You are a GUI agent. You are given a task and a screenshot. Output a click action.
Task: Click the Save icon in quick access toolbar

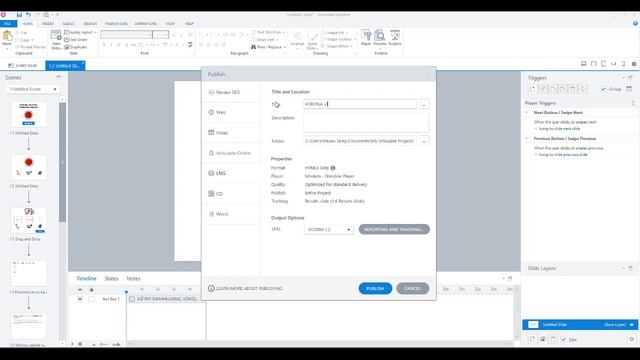point(19,15)
